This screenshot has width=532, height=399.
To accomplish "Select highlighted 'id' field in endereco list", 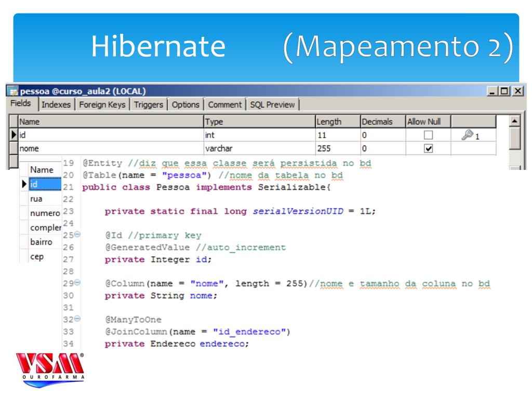I will tap(45, 184).
